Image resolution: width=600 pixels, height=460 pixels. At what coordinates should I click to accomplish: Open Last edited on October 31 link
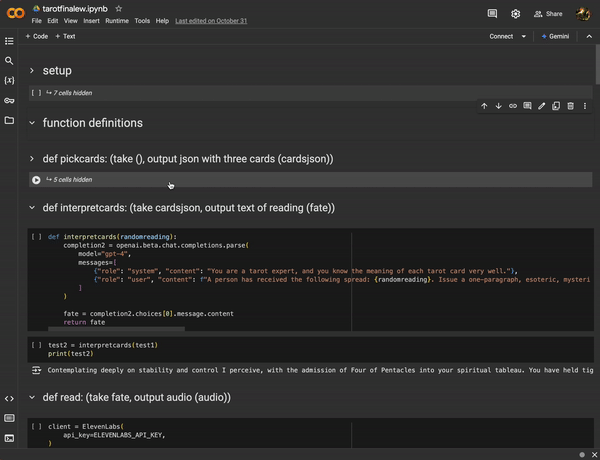point(211,21)
